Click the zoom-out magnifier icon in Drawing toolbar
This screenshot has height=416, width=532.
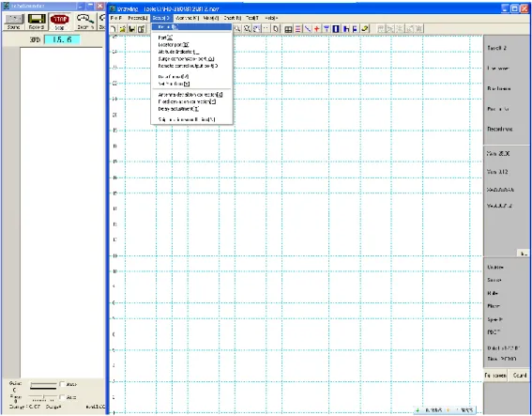pos(248,29)
